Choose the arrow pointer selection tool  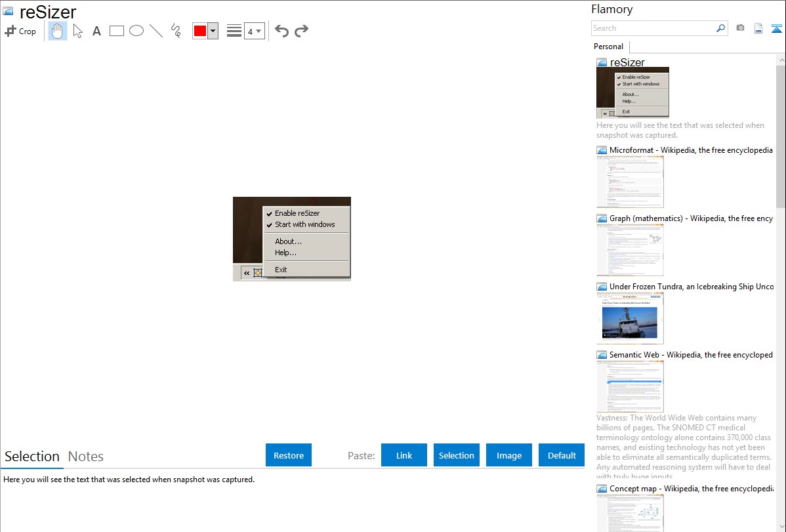pyautogui.click(x=77, y=31)
